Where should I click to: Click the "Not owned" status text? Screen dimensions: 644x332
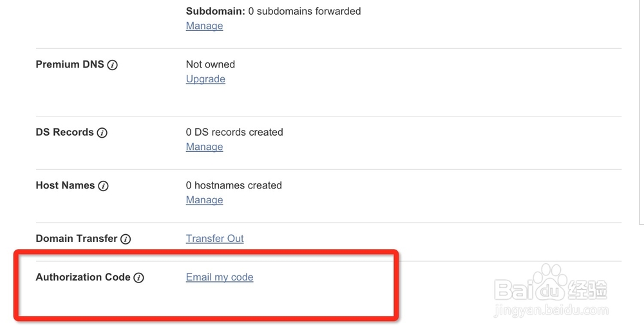[x=210, y=64]
